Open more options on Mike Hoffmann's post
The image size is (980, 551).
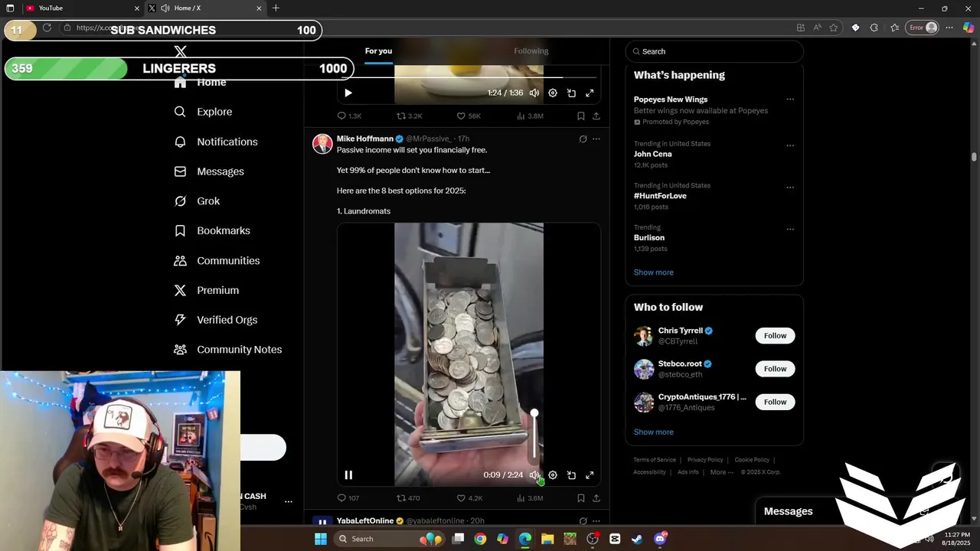(596, 139)
